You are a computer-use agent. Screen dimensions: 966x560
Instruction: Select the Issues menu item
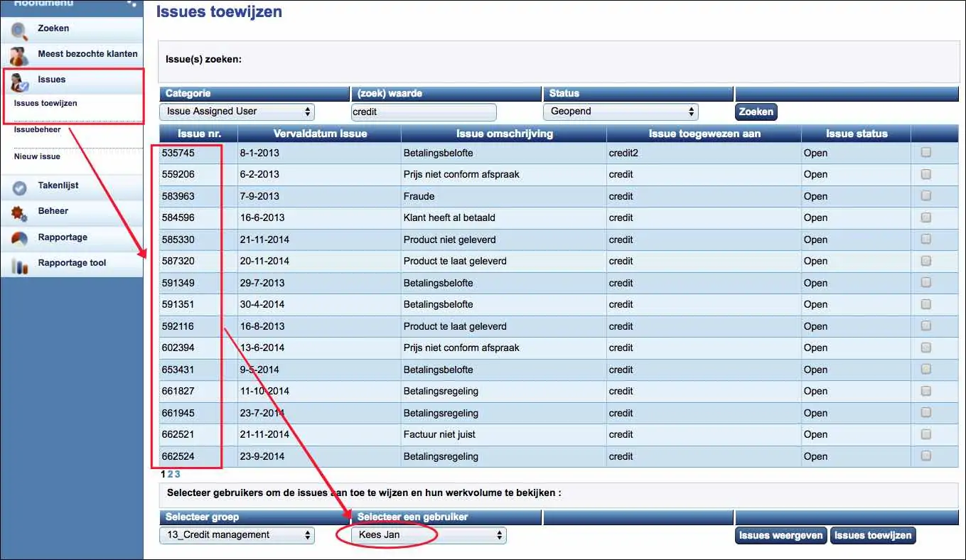[x=51, y=80]
